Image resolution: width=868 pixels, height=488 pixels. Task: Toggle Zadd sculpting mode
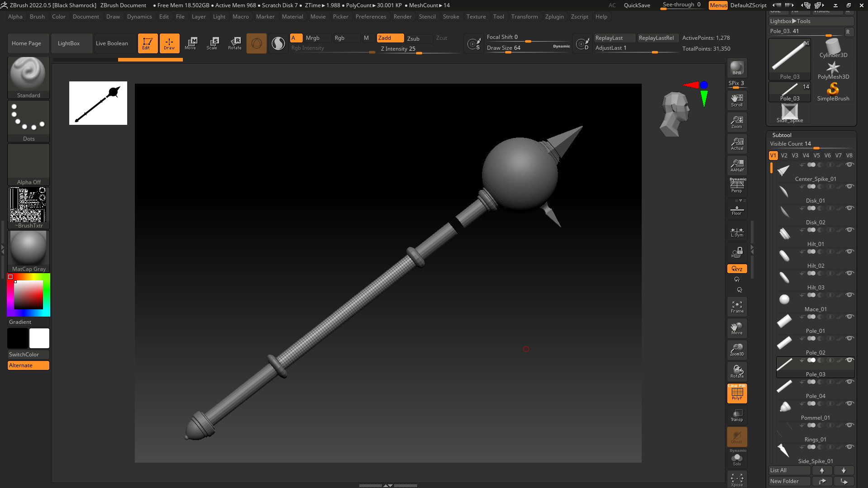(x=390, y=38)
